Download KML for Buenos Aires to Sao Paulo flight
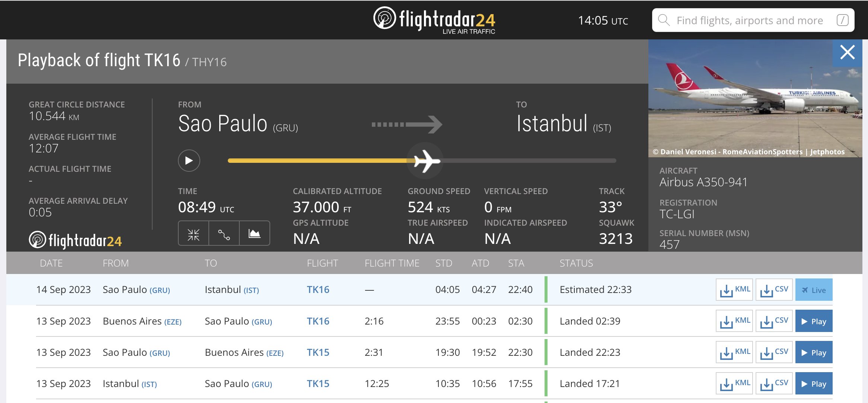 tap(734, 321)
